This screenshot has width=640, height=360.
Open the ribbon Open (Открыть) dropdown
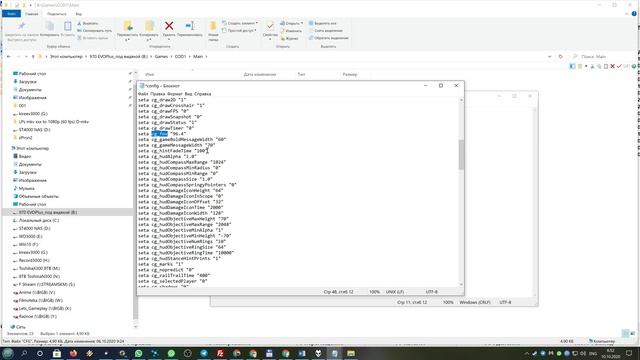[x=291, y=23]
